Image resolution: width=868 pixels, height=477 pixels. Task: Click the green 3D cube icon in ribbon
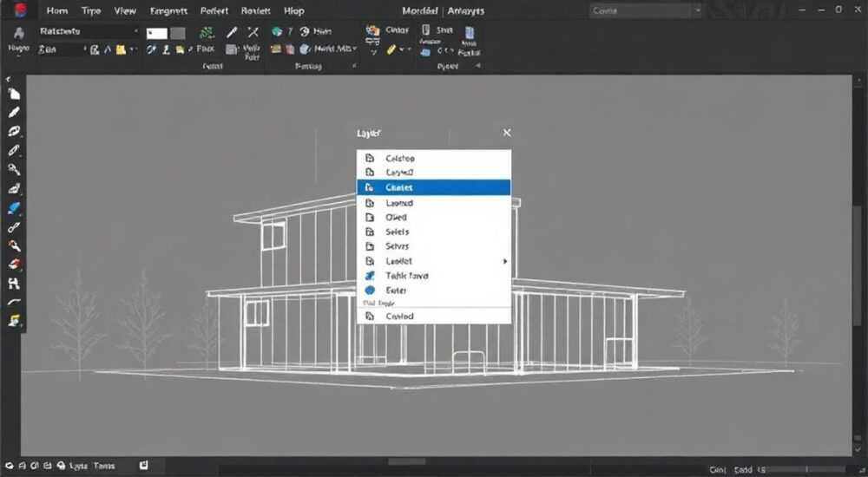(277, 32)
